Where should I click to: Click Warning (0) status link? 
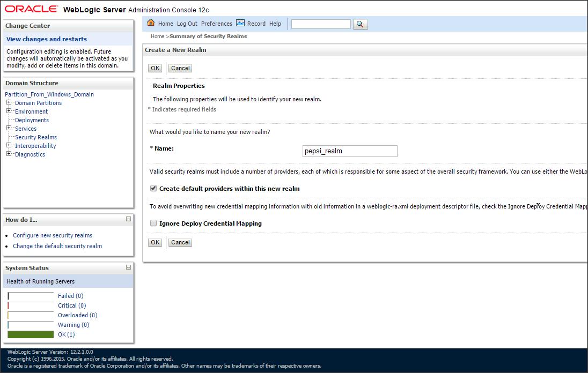point(73,325)
